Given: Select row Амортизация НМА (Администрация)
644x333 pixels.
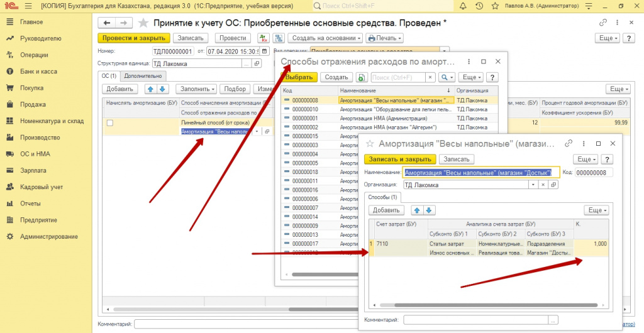Looking at the screenshot, I should [x=390, y=119].
